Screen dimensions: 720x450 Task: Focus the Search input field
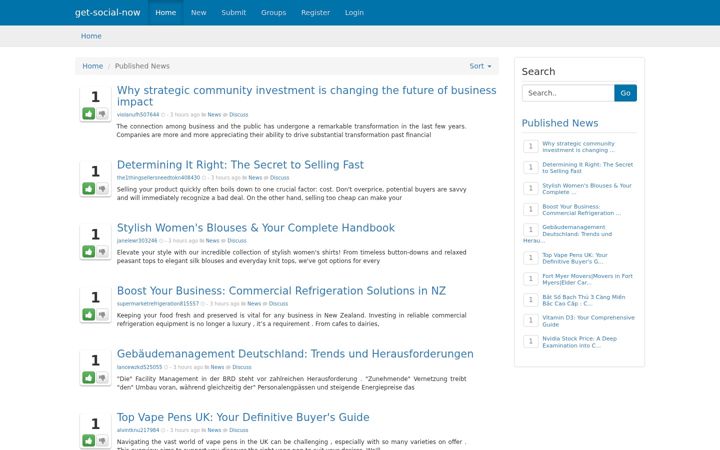point(568,93)
